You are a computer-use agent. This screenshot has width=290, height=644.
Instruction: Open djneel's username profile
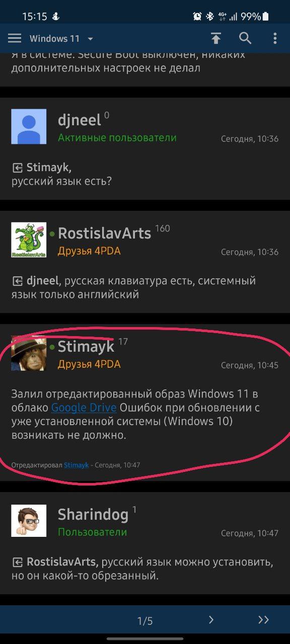(80, 120)
